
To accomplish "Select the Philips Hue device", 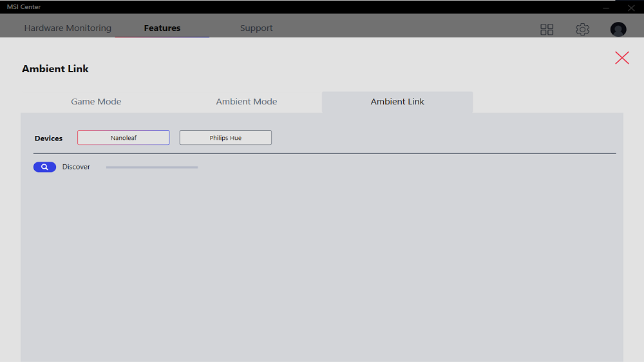I will click(225, 138).
